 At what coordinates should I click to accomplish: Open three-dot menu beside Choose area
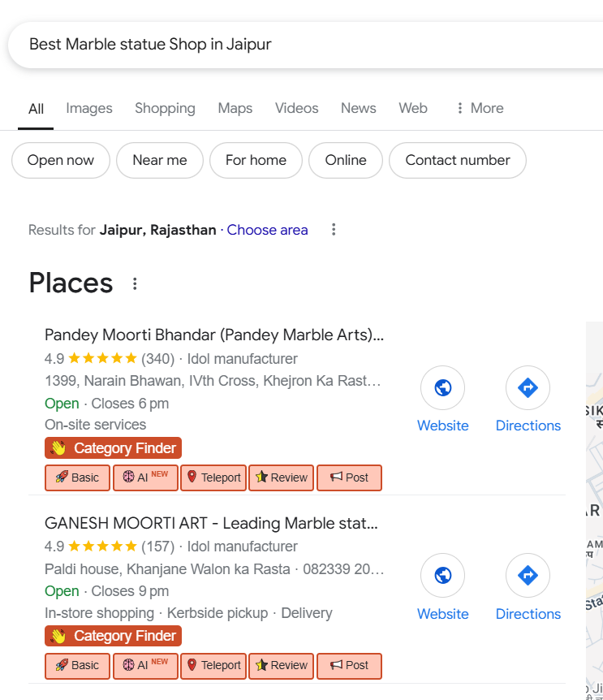(x=334, y=230)
